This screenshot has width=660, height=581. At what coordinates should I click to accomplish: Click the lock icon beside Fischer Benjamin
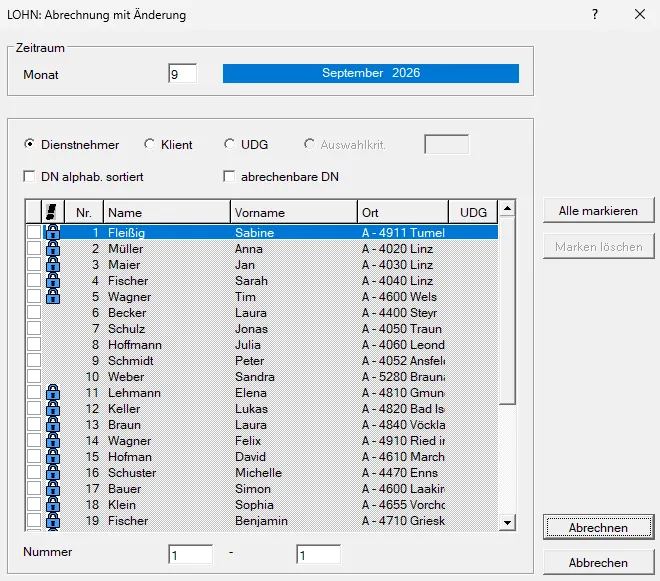pos(53,520)
